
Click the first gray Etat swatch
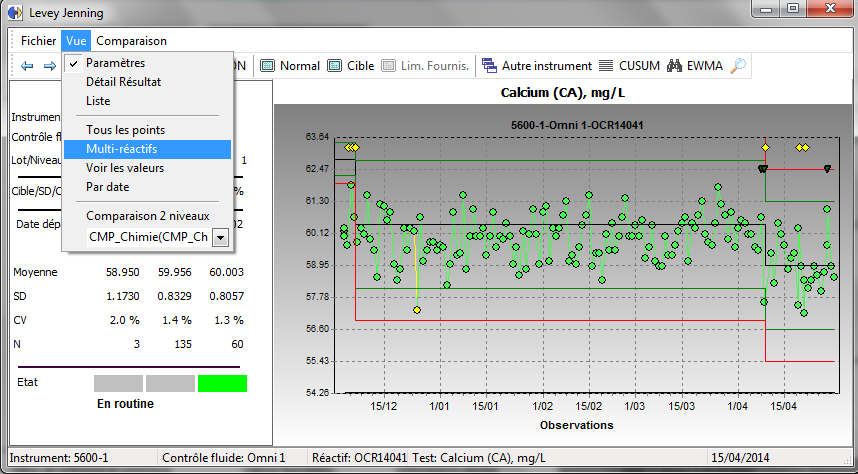(118, 383)
